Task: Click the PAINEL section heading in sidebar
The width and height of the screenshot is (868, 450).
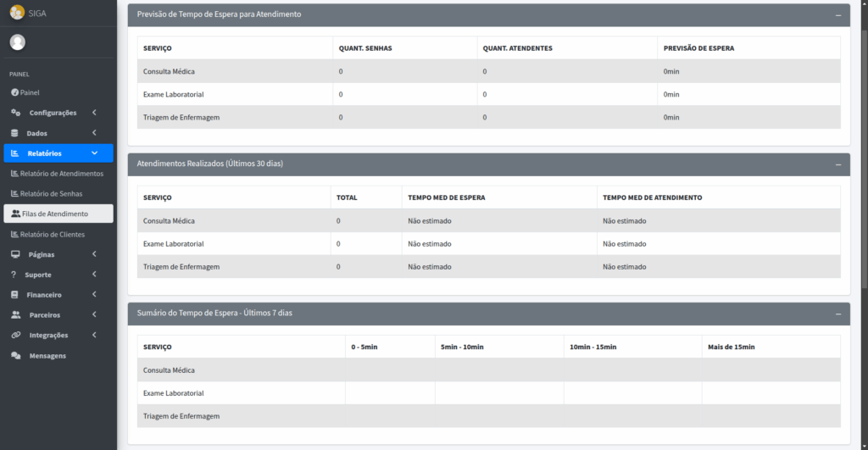Action: point(19,75)
